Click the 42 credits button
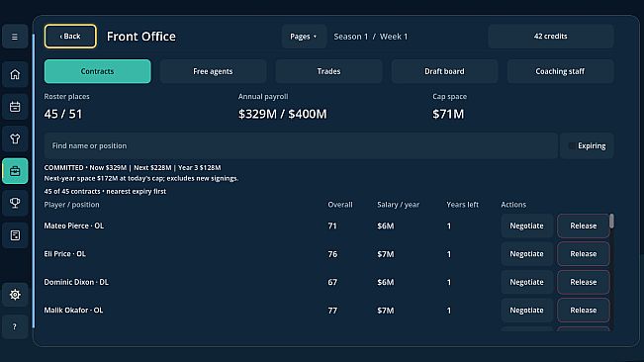The image size is (644, 362). pos(551,37)
